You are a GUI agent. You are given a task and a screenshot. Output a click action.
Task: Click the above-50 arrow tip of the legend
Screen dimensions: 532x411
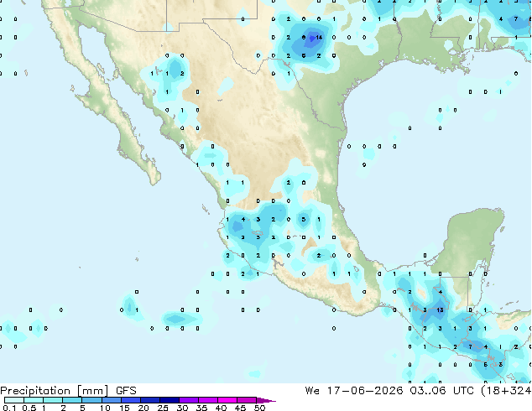coord(266,400)
